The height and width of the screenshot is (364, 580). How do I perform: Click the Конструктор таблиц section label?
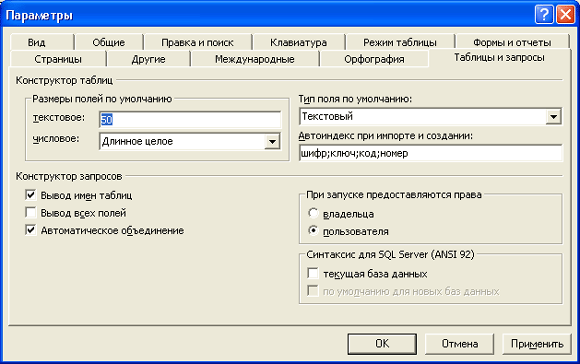coord(64,80)
